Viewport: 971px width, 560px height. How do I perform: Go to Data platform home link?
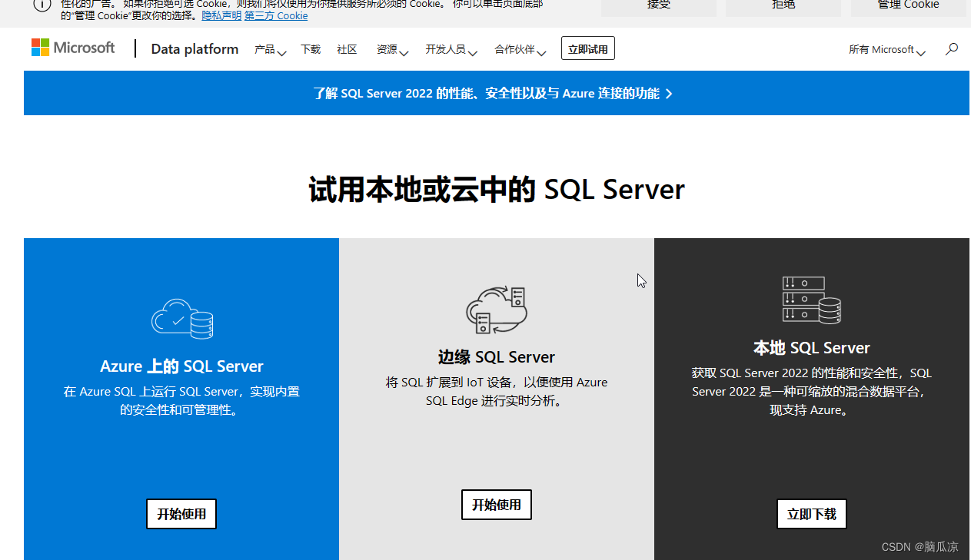[x=195, y=49]
